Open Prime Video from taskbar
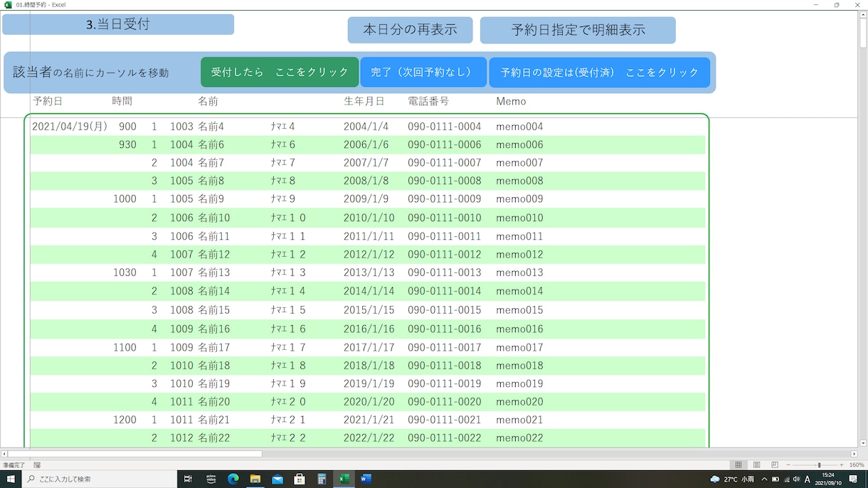Image resolution: width=868 pixels, height=488 pixels. (211, 479)
